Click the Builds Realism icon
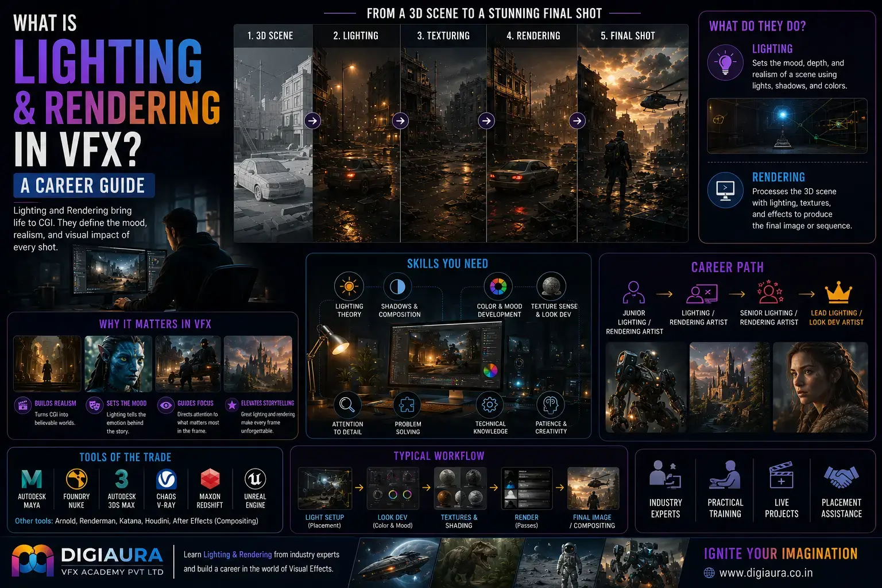882x588 pixels. coord(22,405)
